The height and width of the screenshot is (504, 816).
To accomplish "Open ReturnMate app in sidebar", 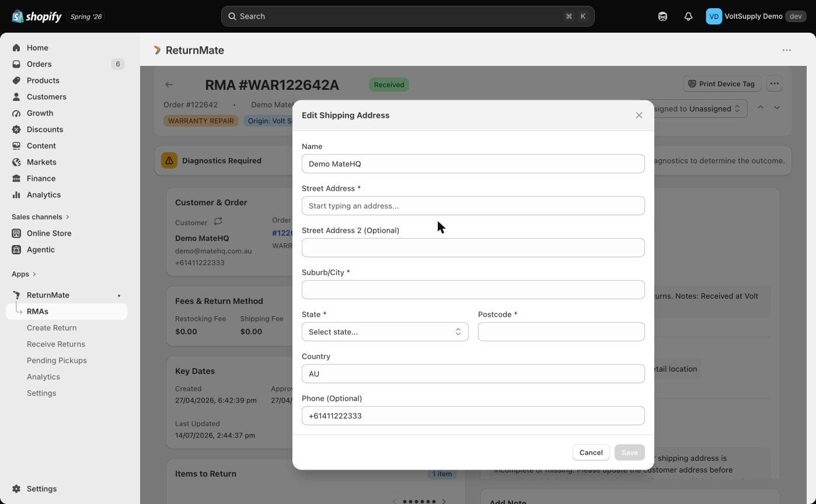I will 48,295.
